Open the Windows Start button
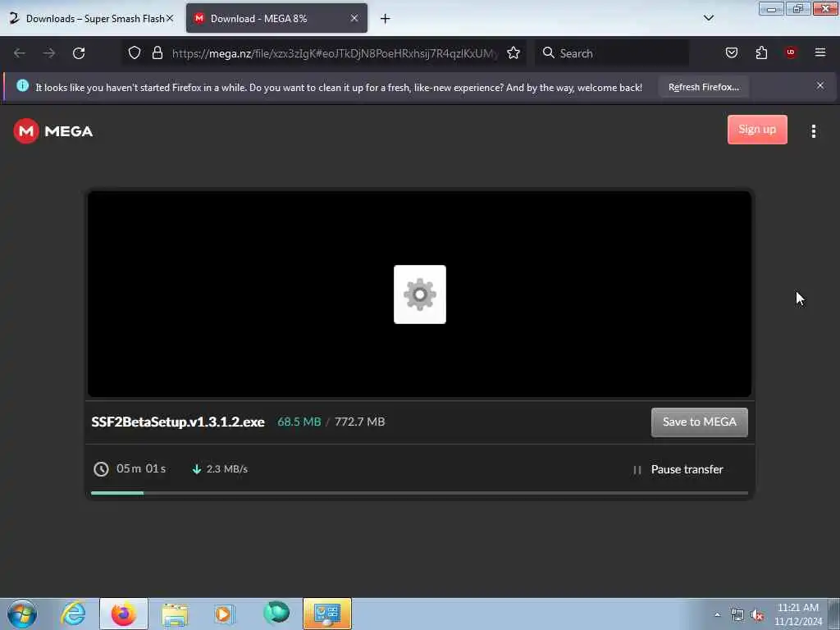Viewport: 840px width, 630px height. pos(22,614)
